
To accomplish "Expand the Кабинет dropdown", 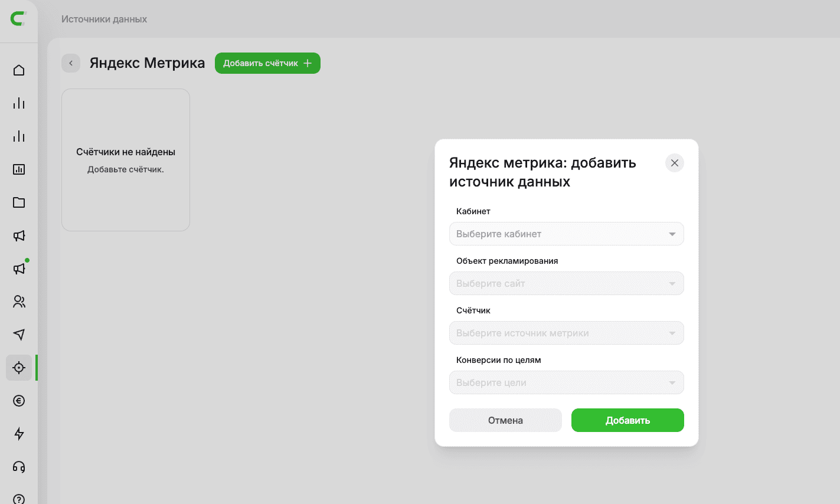I will pos(567,234).
